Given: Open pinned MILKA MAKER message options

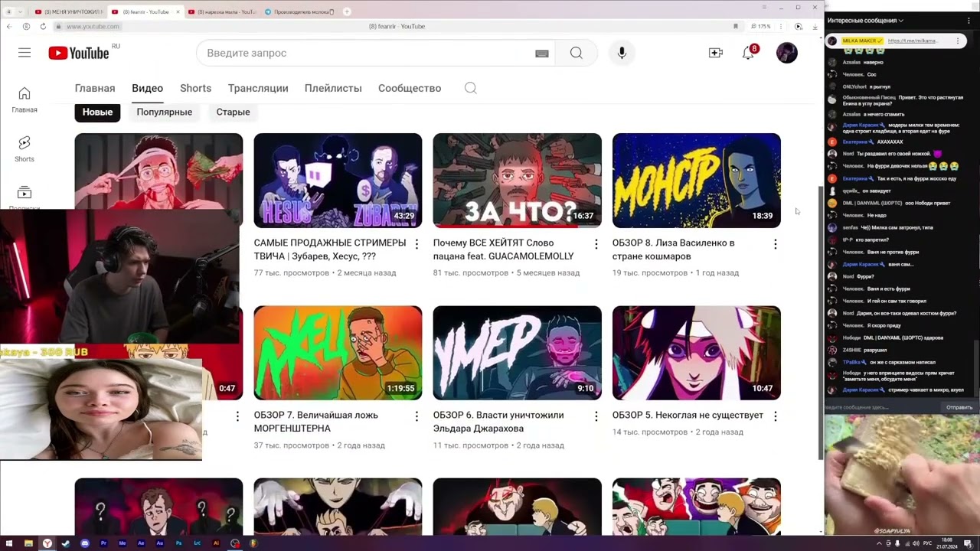Looking at the screenshot, I should [957, 41].
